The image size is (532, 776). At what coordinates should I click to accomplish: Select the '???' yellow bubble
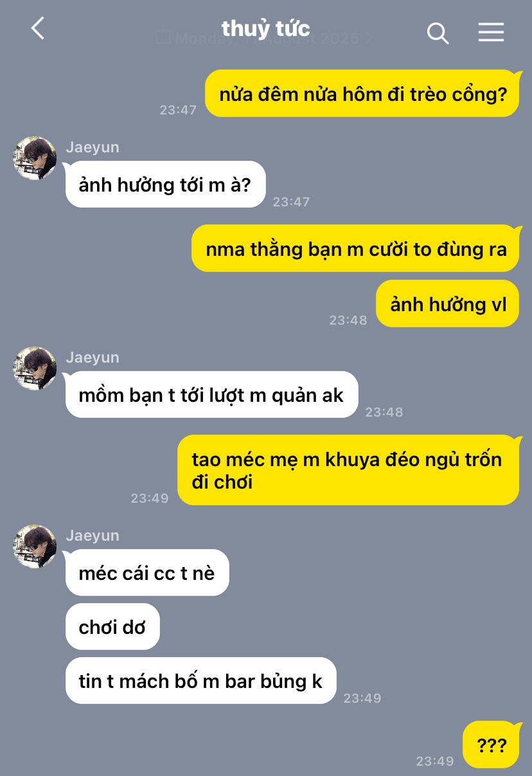(x=491, y=745)
